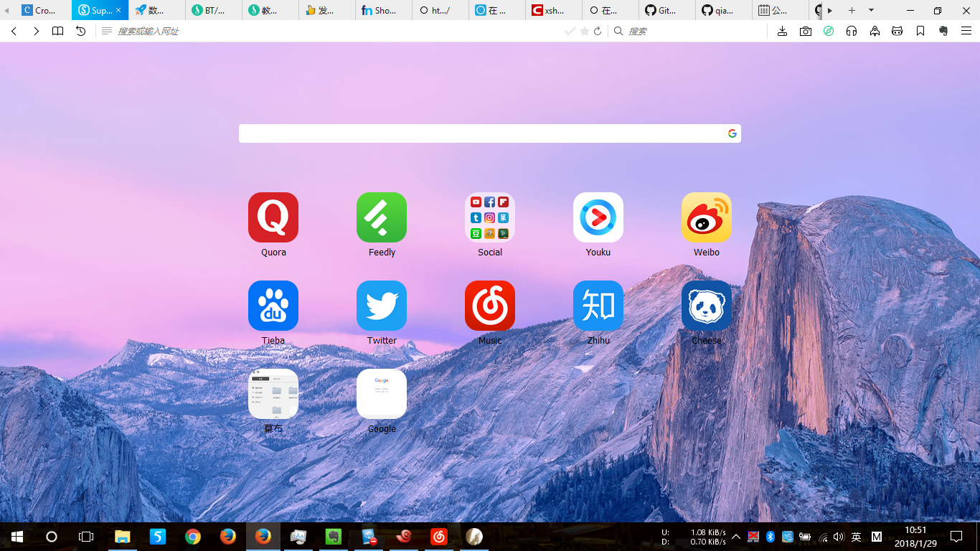980x551 pixels.
Task: Open Evernote from the taskbar
Action: click(333, 537)
